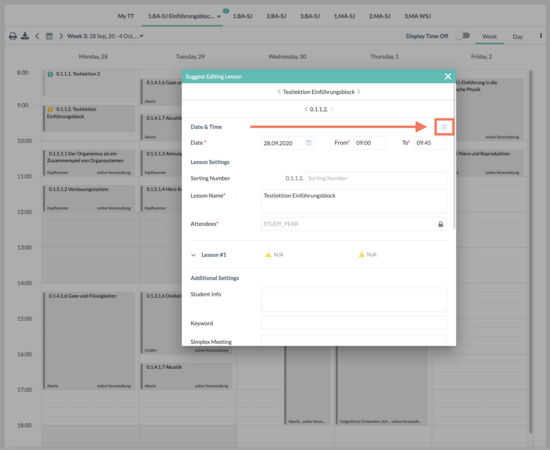Screen dimensions: 550x450
Task: Go to next lesson after 0.1.1.2.
Action: [332, 109]
